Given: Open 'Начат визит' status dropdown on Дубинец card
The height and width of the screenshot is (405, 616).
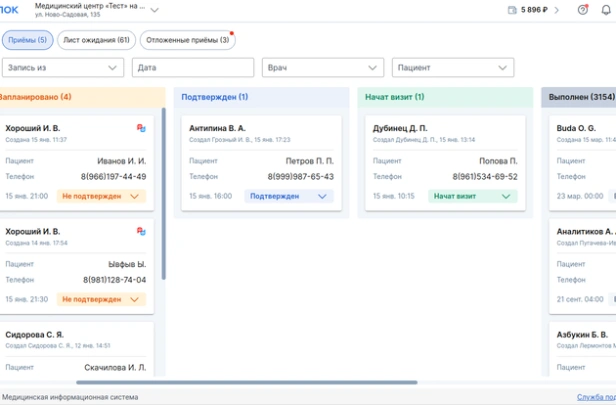Looking at the screenshot, I should 471,197.
